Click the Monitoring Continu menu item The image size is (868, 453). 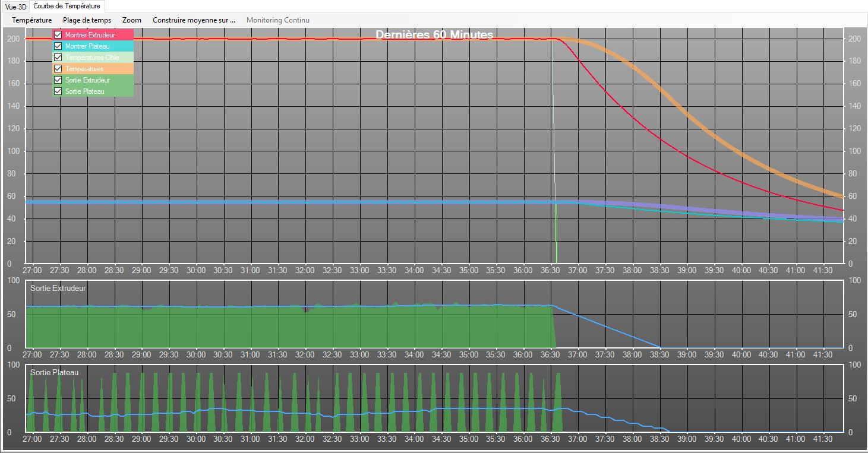278,20
